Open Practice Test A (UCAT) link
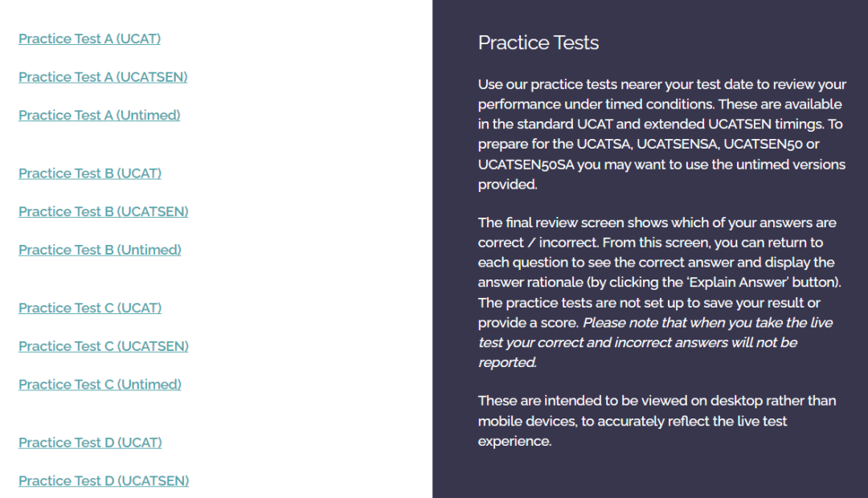 (x=90, y=39)
